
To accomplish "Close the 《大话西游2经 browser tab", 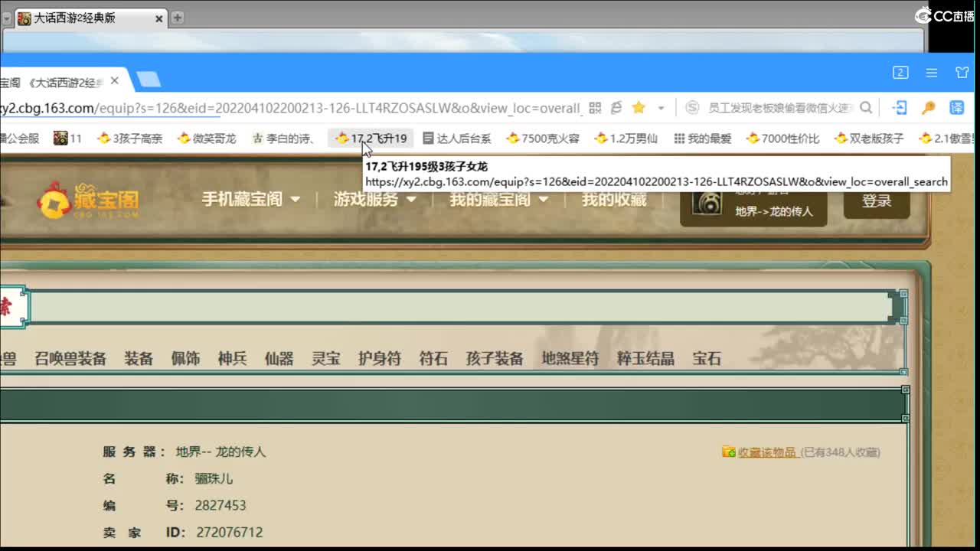I will coord(115,80).
